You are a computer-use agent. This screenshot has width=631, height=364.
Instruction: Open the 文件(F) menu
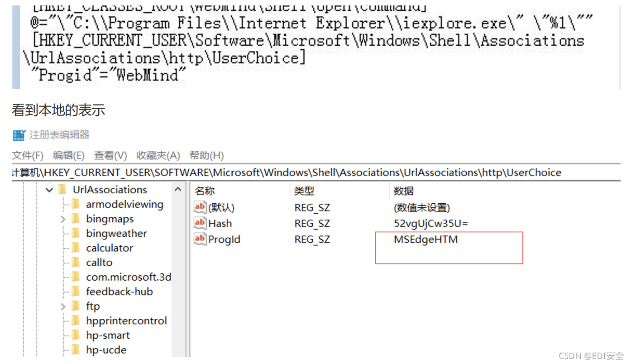[28, 155]
